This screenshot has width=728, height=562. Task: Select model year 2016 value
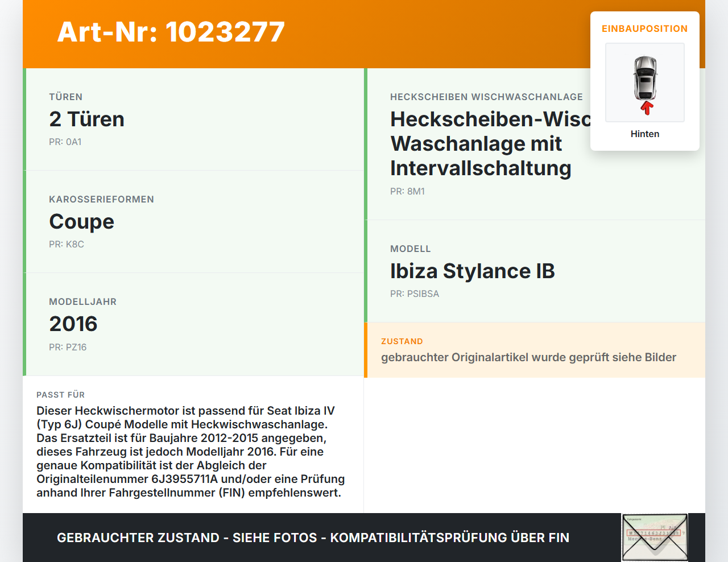click(73, 324)
